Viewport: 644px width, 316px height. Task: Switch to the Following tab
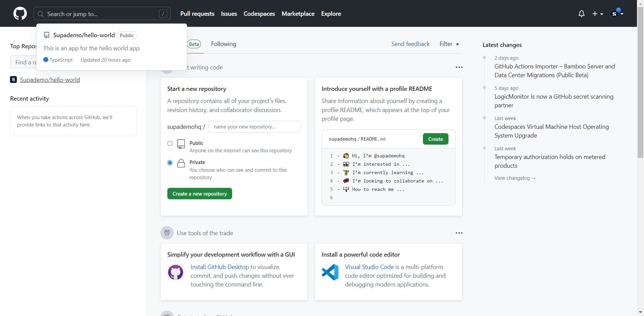point(223,44)
